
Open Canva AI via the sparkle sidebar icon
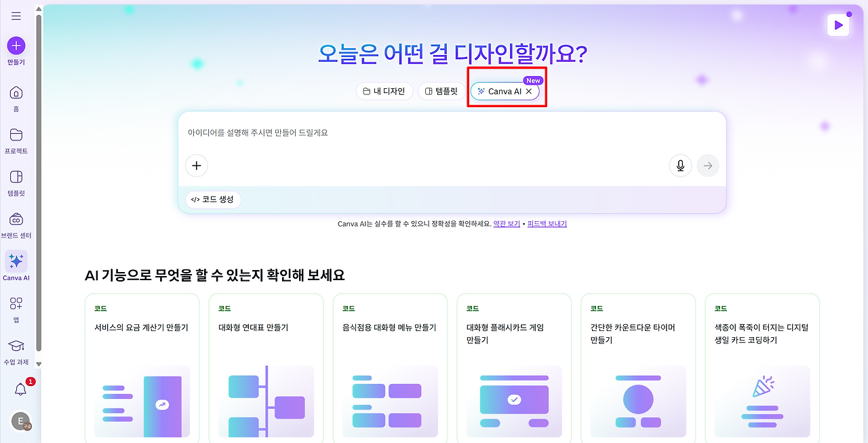15,261
